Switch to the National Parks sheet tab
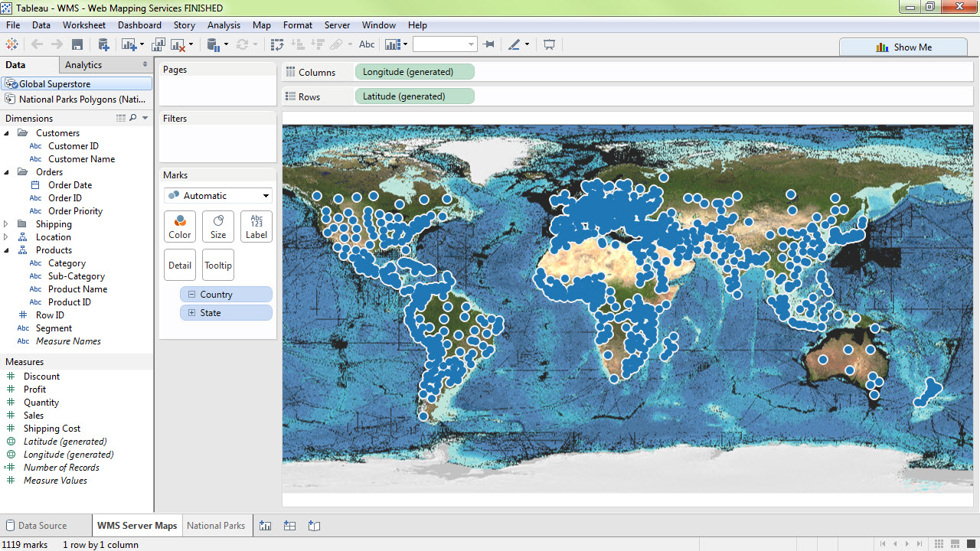980x551 pixels. click(x=216, y=526)
